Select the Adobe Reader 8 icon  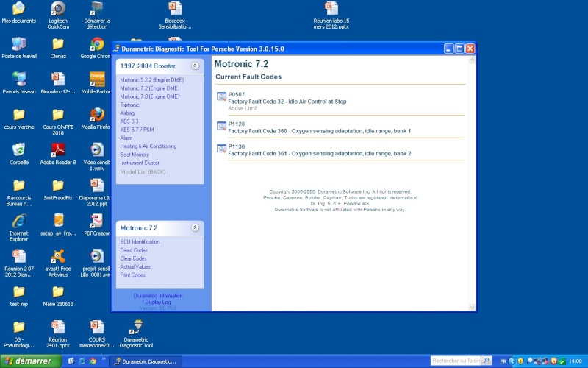coord(58,154)
